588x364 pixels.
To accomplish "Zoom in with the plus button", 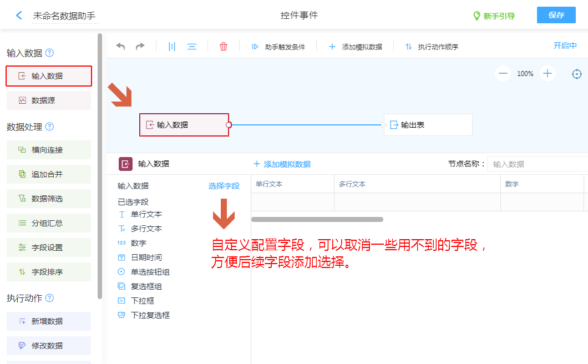I will (548, 73).
